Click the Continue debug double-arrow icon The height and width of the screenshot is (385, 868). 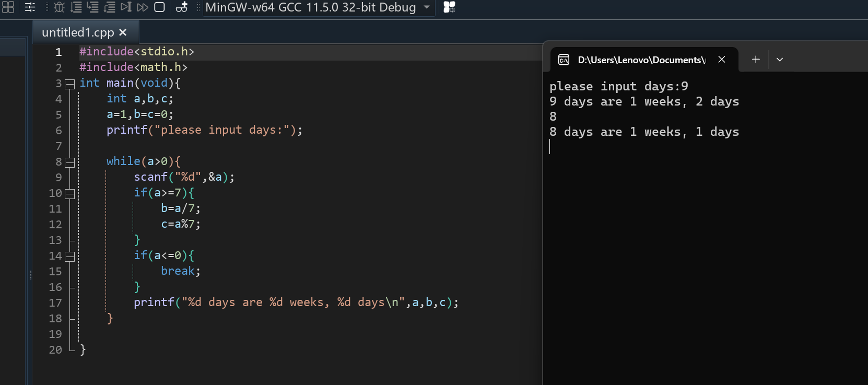143,7
